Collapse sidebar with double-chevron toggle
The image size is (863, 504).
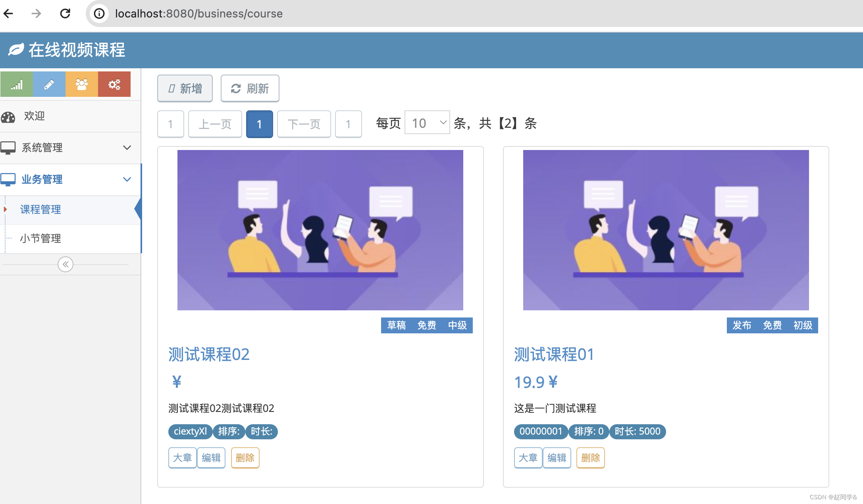[65, 264]
